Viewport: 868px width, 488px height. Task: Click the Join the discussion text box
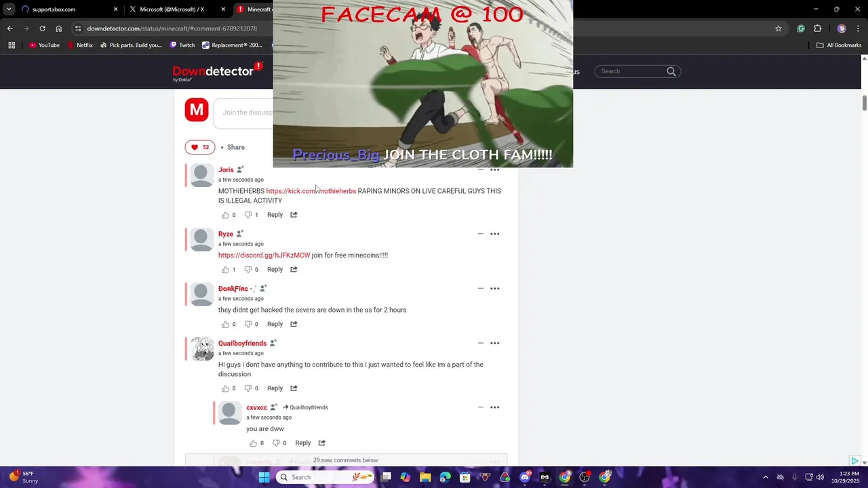click(x=244, y=113)
